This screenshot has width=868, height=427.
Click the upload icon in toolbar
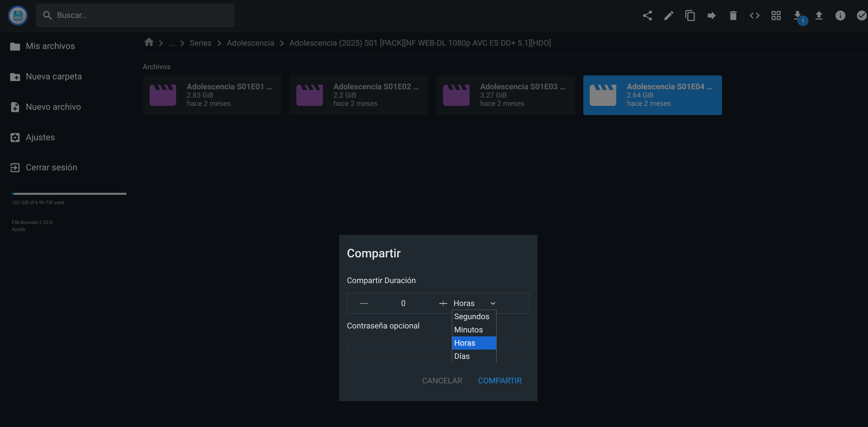[x=818, y=16]
